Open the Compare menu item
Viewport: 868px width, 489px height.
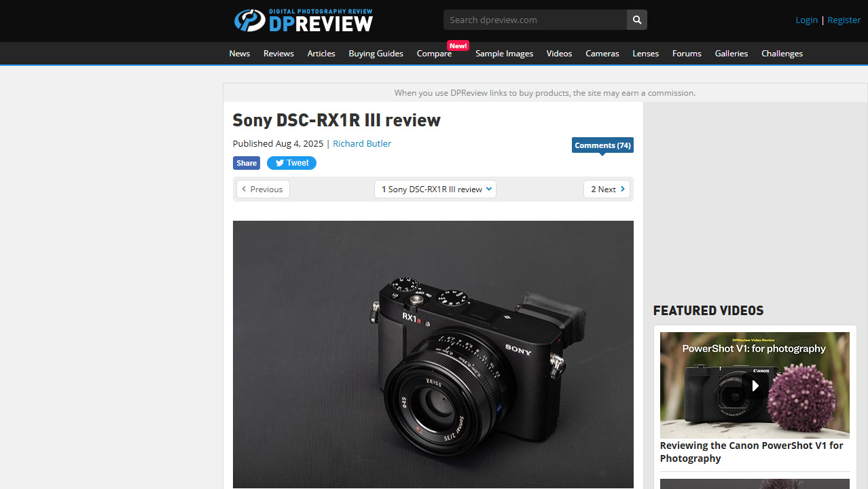pyautogui.click(x=434, y=54)
